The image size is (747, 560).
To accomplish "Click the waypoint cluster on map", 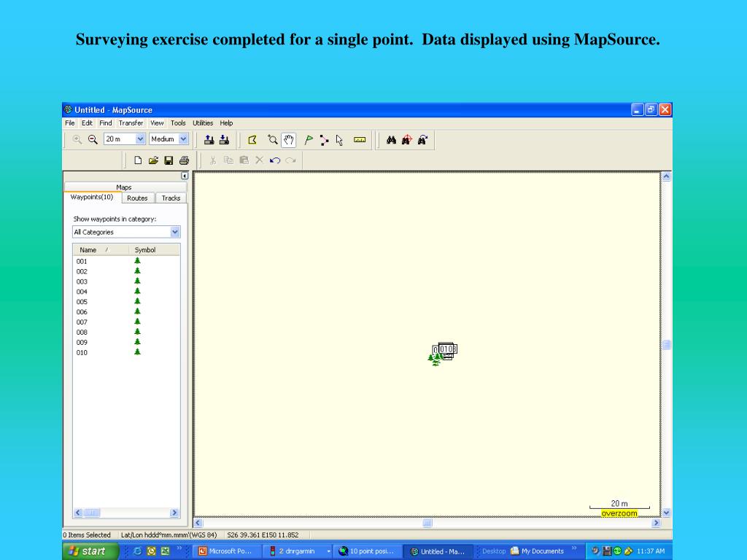I will [442, 354].
